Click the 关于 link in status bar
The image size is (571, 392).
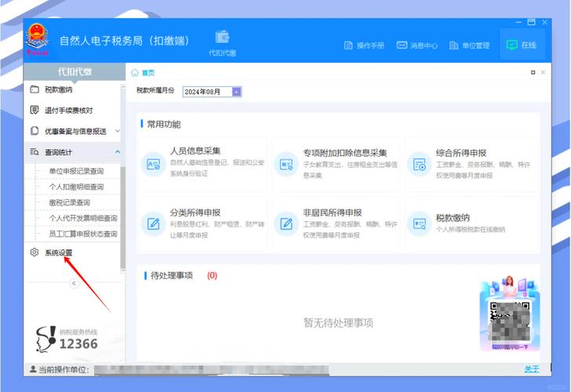point(531,369)
